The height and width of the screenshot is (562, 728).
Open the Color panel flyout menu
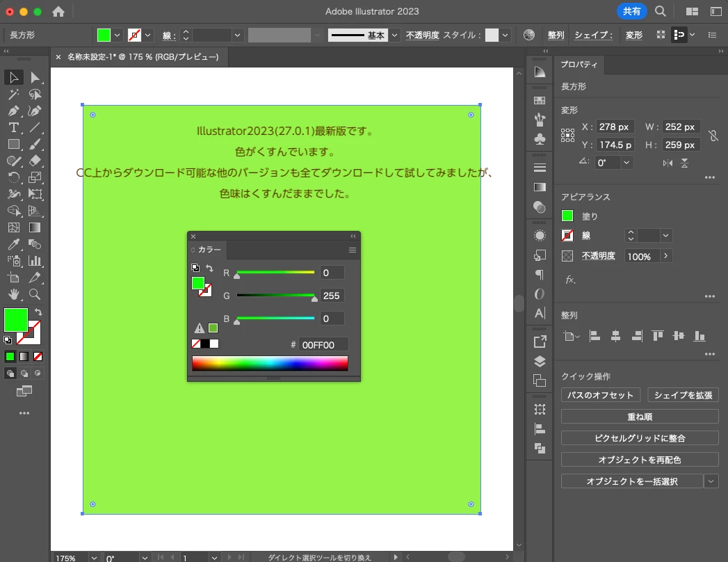point(353,250)
